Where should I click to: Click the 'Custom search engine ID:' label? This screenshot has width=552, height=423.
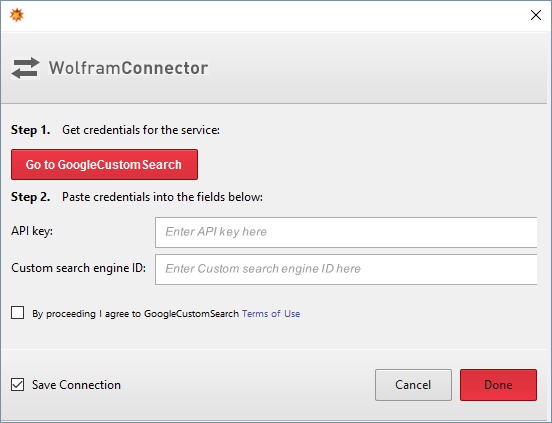coord(79,268)
